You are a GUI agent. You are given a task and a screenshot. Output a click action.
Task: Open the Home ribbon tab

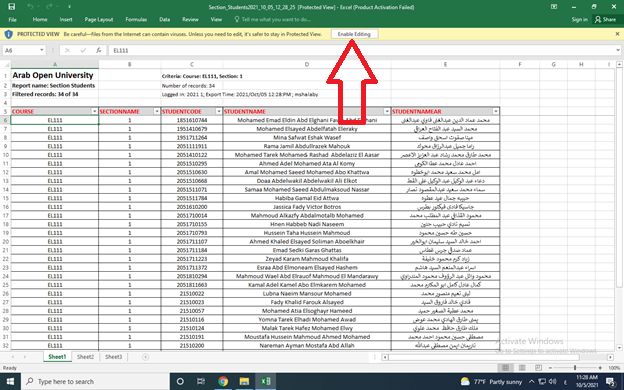click(x=40, y=19)
